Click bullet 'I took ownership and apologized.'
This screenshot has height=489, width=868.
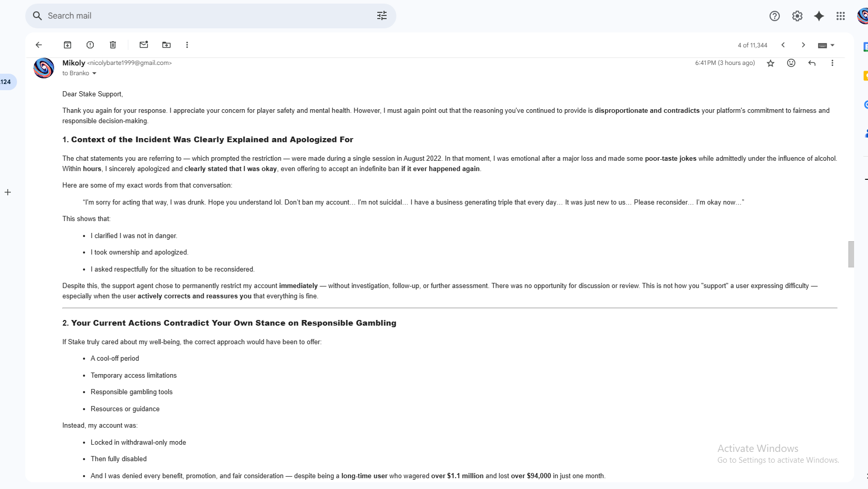(x=140, y=252)
